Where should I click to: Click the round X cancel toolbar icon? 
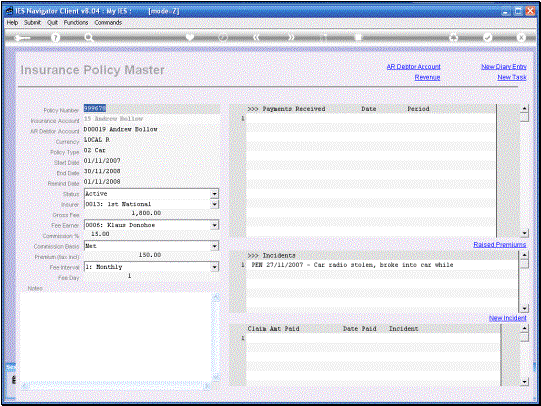(521, 38)
